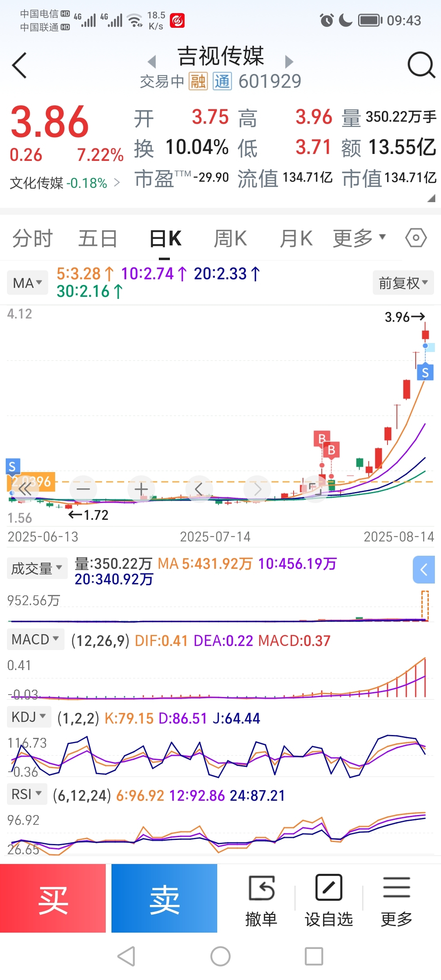The width and height of the screenshot is (441, 980).
Task: Tap the 市盈TTM value -29.90
Action: pos(211,177)
